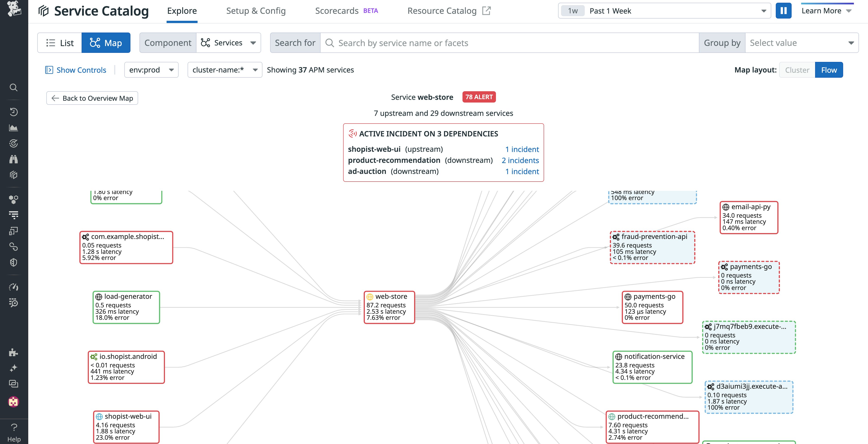This screenshot has height=444, width=868.
Task: Click the integrations puzzle piece icon
Action: (x=14, y=353)
